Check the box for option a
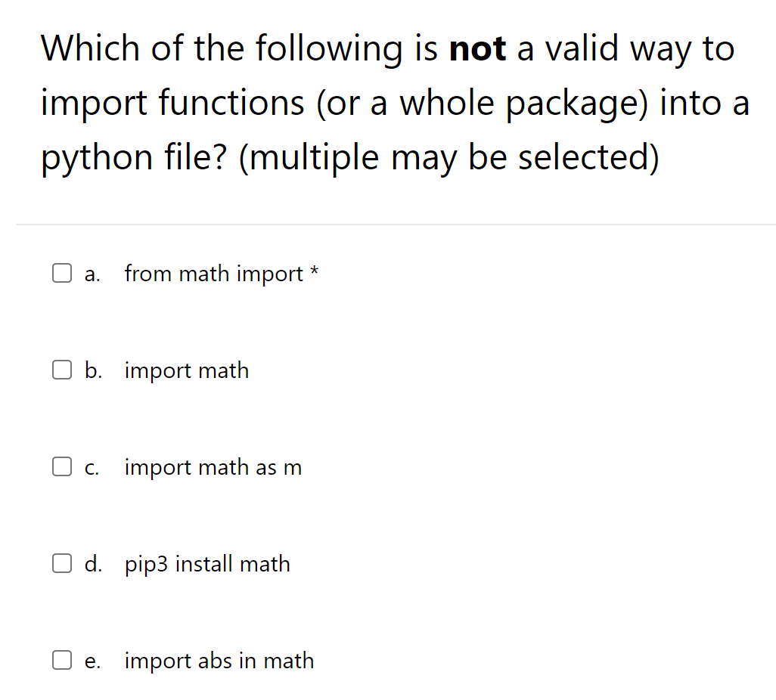The width and height of the screenshot is (776, 700). 62,274
